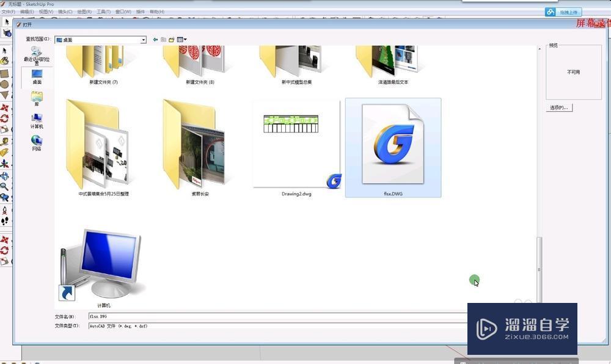The width and height of the screenshot is (611, 364).
Task: Select the flsx.DWG file
Action: click(x=393, y=148)
